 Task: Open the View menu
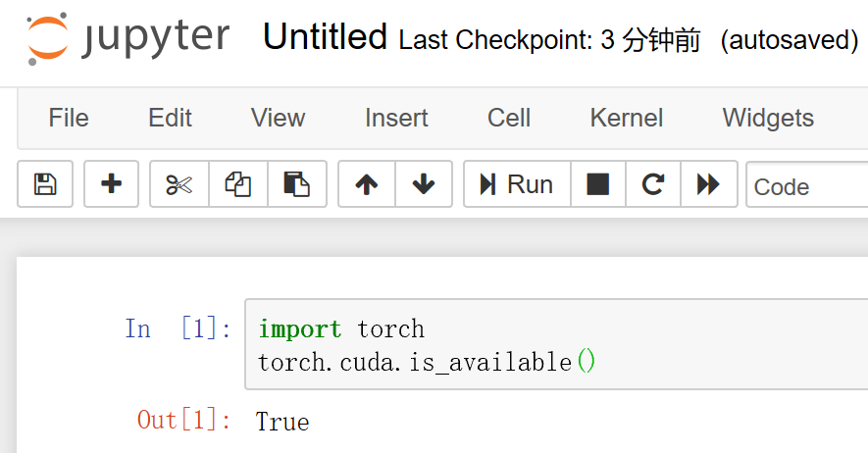[278, 118]
